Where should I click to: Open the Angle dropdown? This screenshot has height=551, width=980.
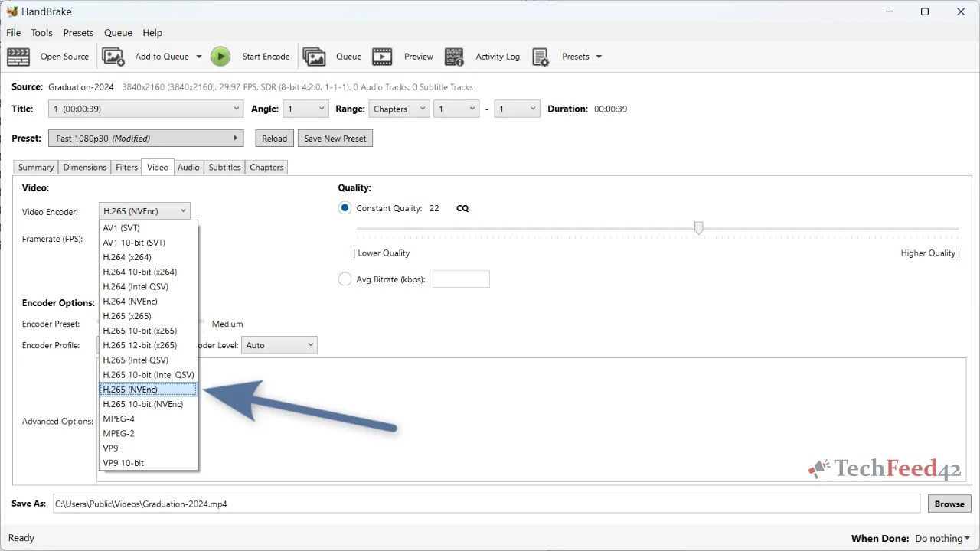(305, 109)
